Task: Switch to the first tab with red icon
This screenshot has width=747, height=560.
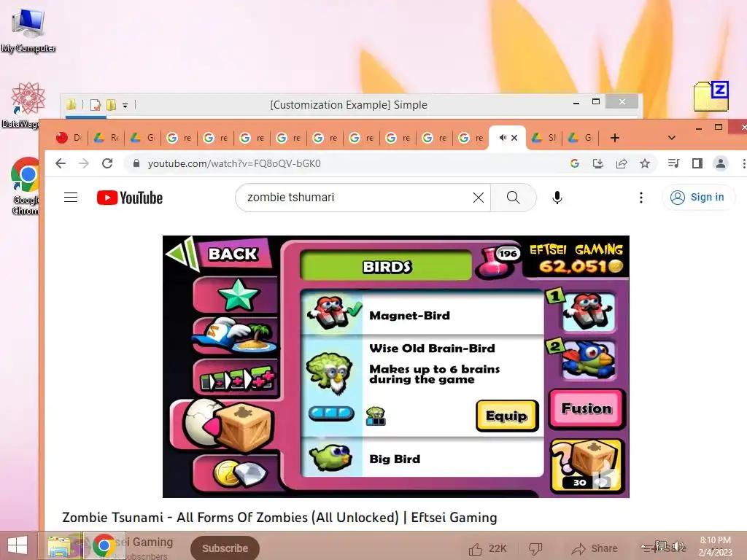Action: point(69,138)
